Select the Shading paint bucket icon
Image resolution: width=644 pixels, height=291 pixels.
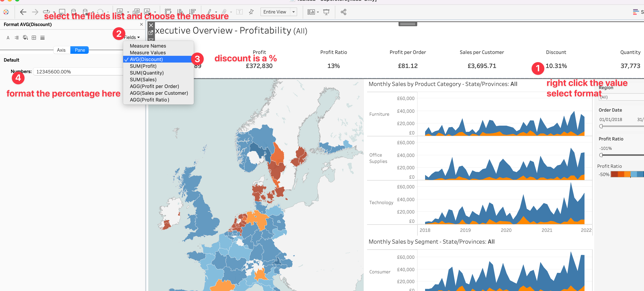[x=25, y=37]
